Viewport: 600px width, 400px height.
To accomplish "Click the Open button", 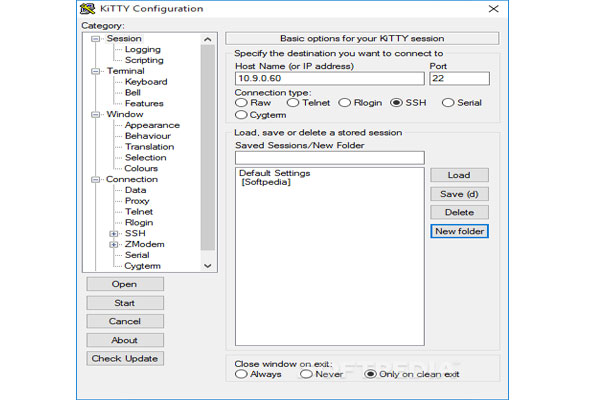I will coord(125,284).
